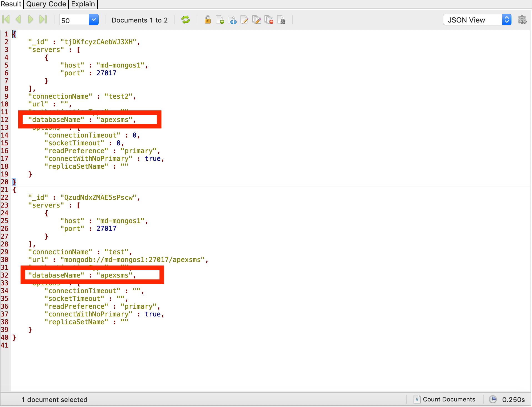Go to the previous page of documents
Viewport: 532px width, 407px height.
18,19
